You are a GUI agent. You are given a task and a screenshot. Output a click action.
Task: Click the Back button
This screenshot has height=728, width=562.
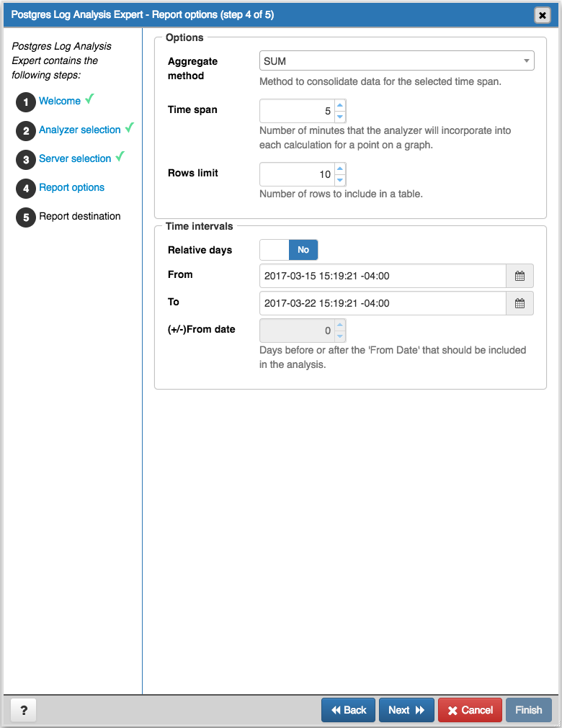348,710
